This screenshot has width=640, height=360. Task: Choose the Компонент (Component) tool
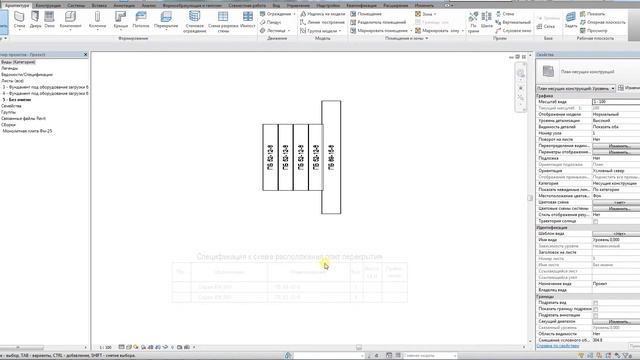tap(70, 20)
